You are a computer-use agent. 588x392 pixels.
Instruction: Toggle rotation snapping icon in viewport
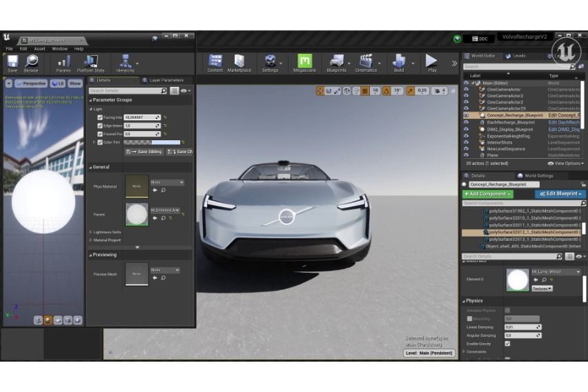386,91
